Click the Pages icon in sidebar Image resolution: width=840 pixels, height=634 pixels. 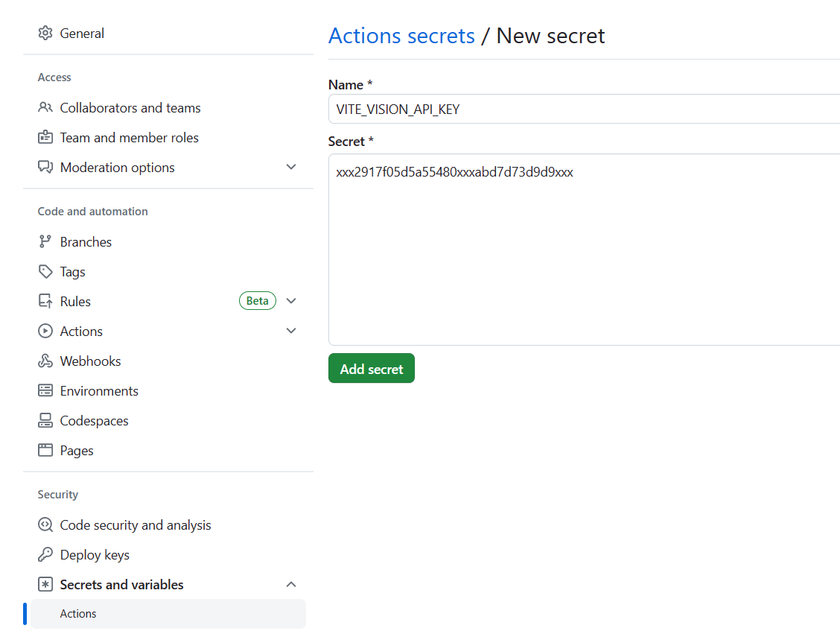(x=45, y=450)
